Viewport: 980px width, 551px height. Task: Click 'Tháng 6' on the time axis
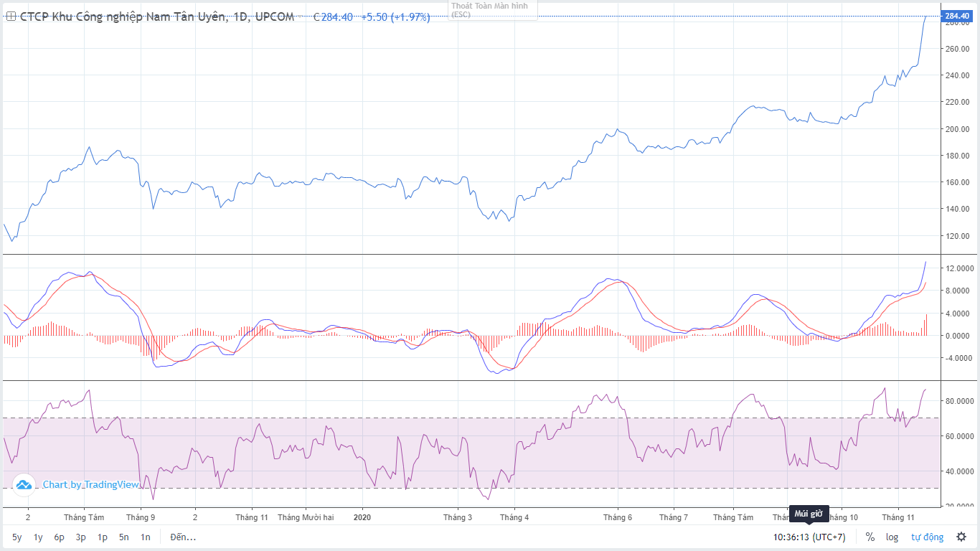(x=618, y=517)
